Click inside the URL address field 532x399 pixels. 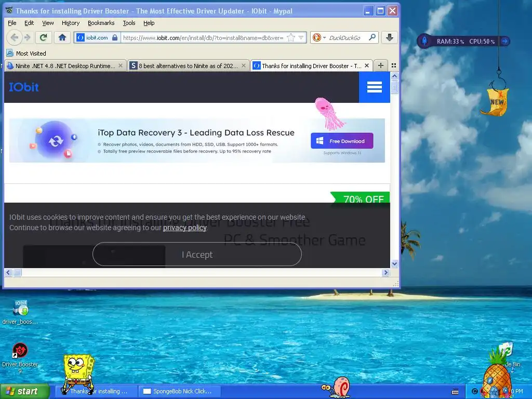coord(203,37)
